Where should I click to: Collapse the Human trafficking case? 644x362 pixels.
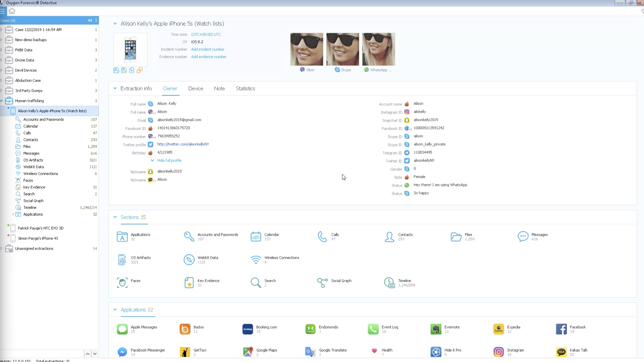(x=2, y=101)
